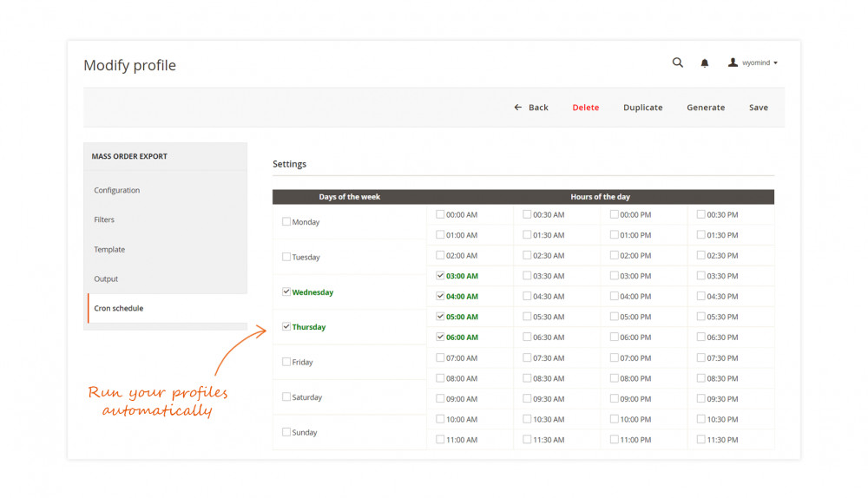The height and width of the screenshot is (498, 868).
Task: Enable the Monday checkbox
Action: click(286, 222)
